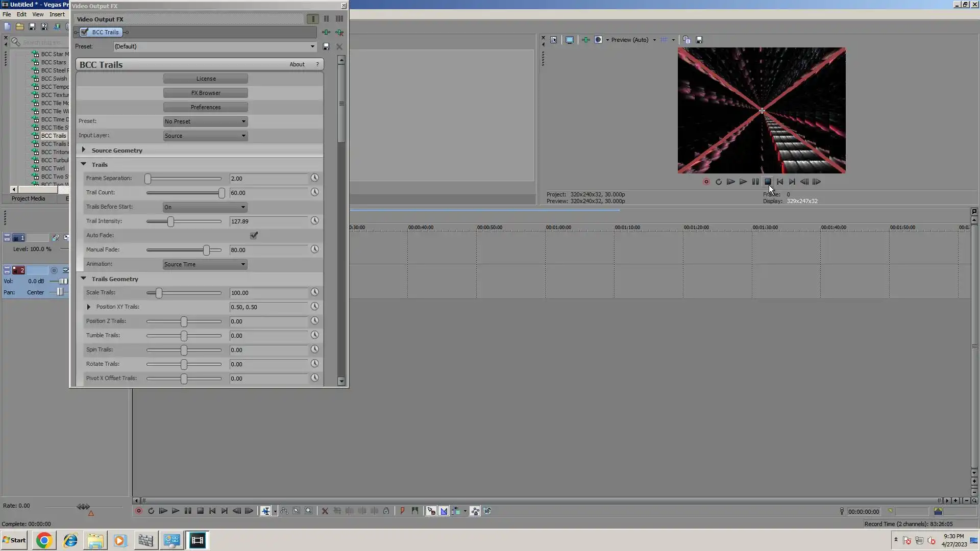The image size is (980, 551).
Task: Open the Trails Before Start dropdown
Action: tap(205, 207)
